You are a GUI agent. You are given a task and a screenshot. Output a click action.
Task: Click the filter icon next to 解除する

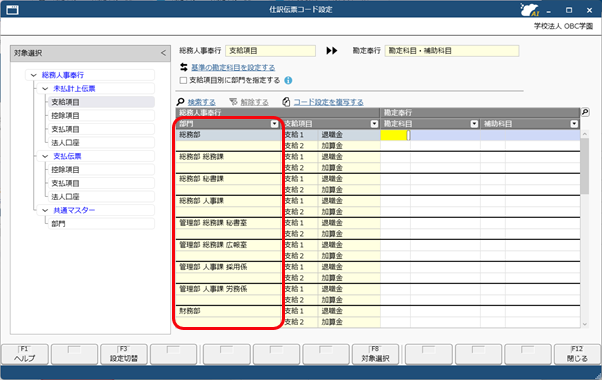(233, 102)
